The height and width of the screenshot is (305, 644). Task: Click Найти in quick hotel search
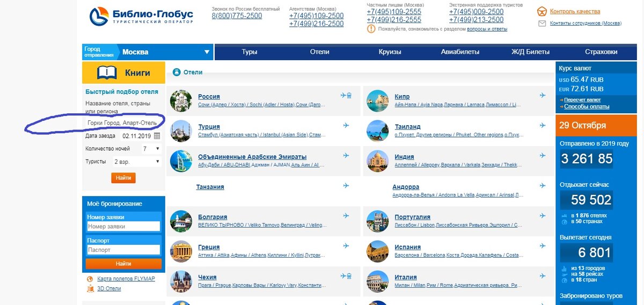click(123, 178)
